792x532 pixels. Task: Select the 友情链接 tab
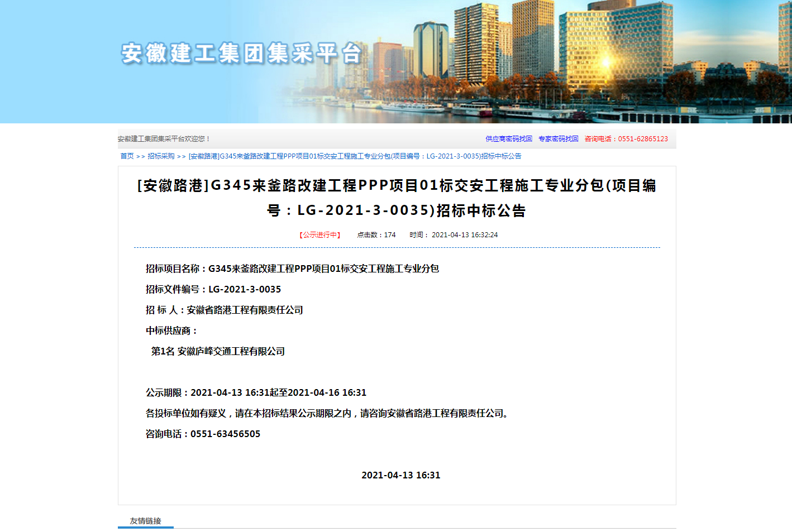pos(145,521)
